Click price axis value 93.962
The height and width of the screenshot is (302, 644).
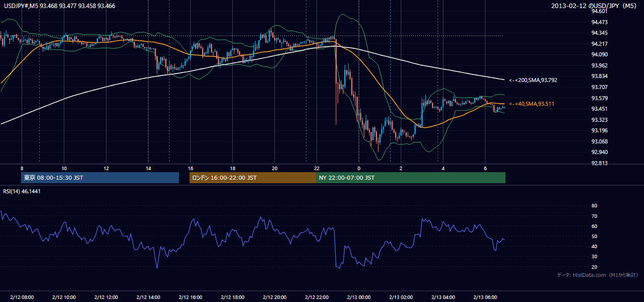[599, 65]
